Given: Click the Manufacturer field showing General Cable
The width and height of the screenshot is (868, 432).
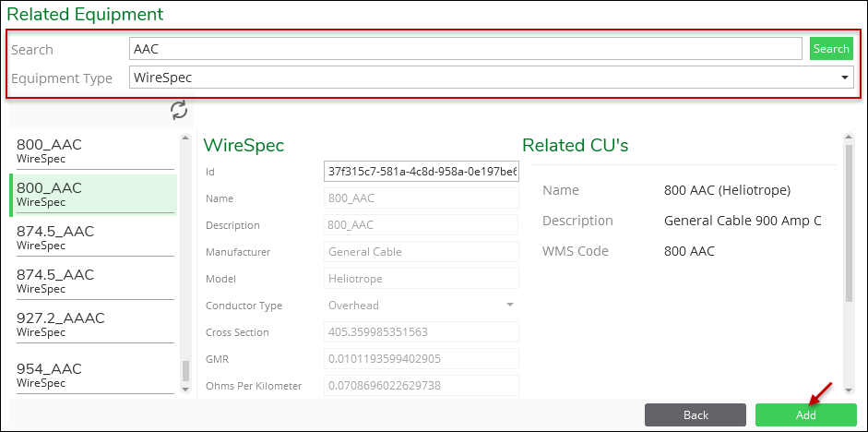Looking at the screenshot, I should 421,251.
